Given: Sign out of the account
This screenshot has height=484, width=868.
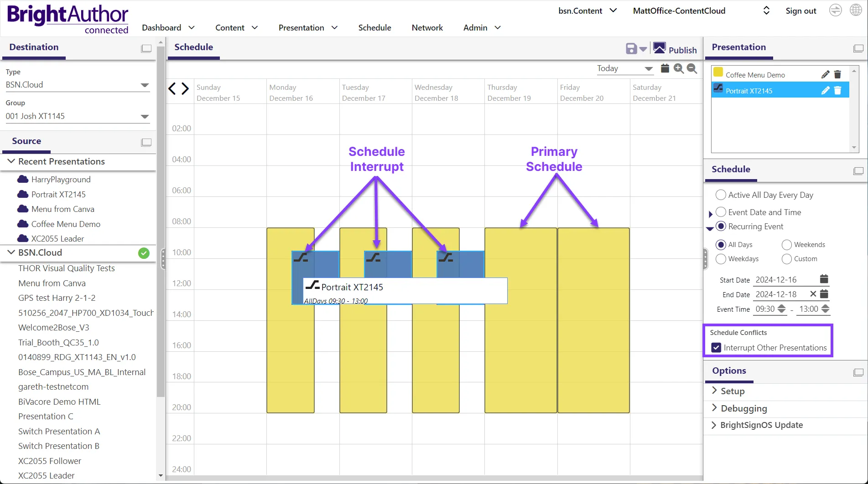Looking at the screenshot, I should click(800, 11).
